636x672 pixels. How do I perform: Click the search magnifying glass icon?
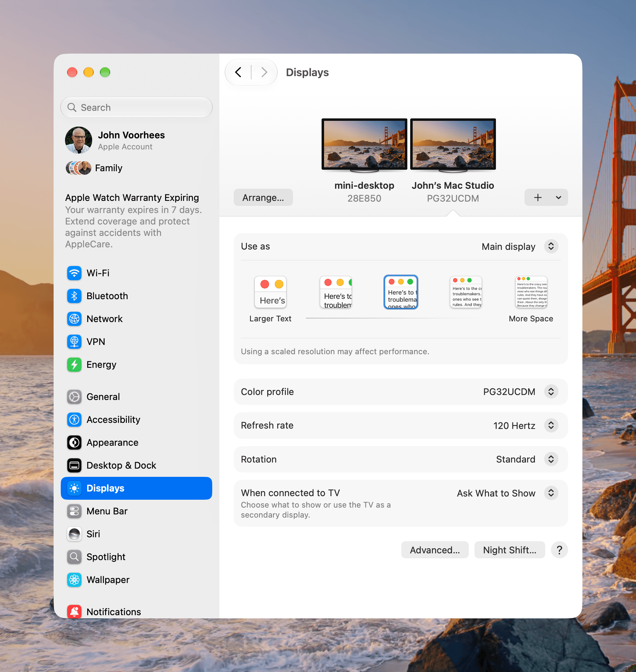click(72, 107)
